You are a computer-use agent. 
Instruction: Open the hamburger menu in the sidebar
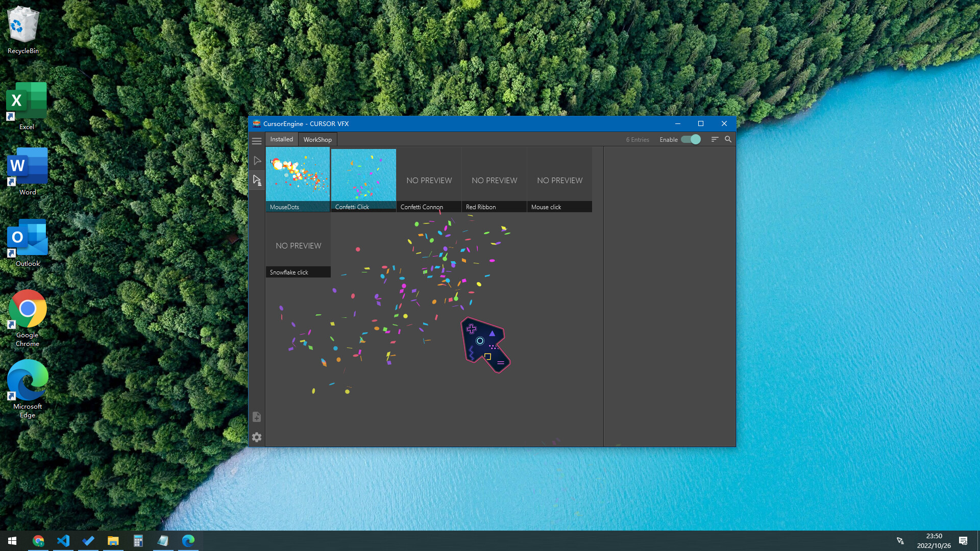(x=257, y=141)
